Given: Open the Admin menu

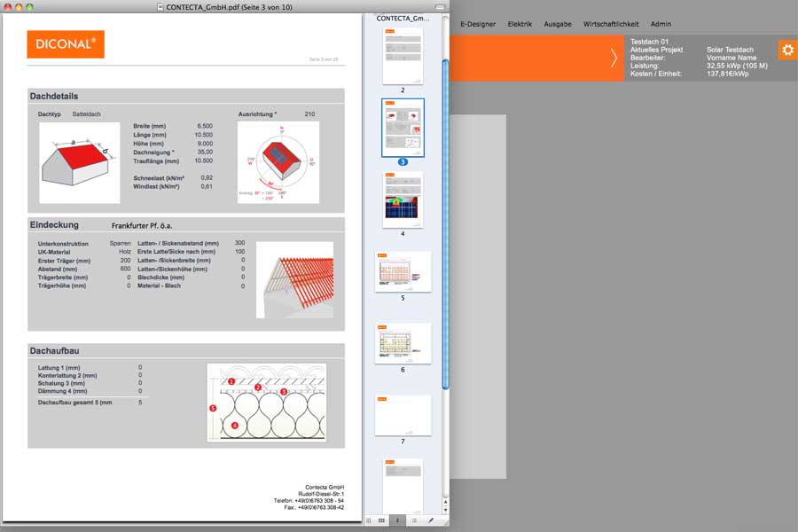Looking at the screenshot, I should 661,24.
